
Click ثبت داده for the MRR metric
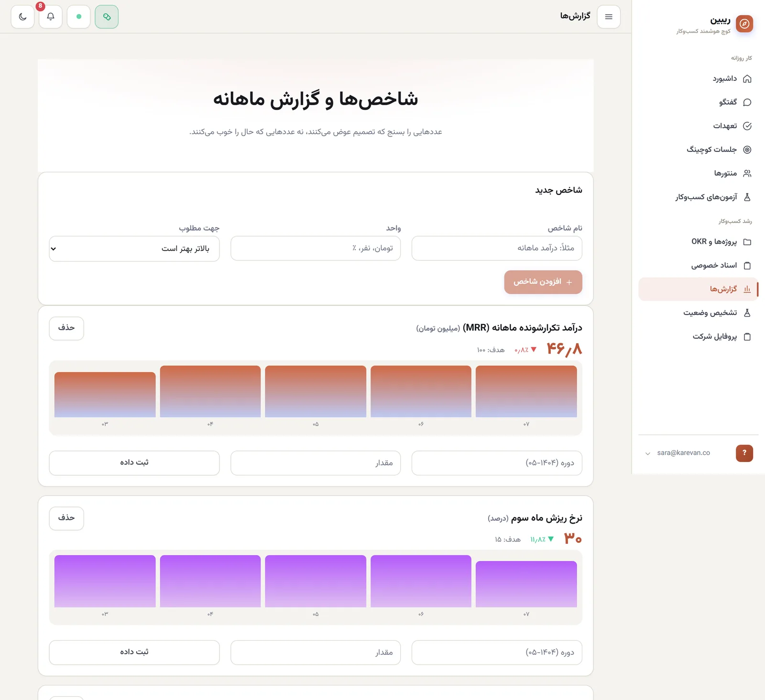(x=134, y=463)
